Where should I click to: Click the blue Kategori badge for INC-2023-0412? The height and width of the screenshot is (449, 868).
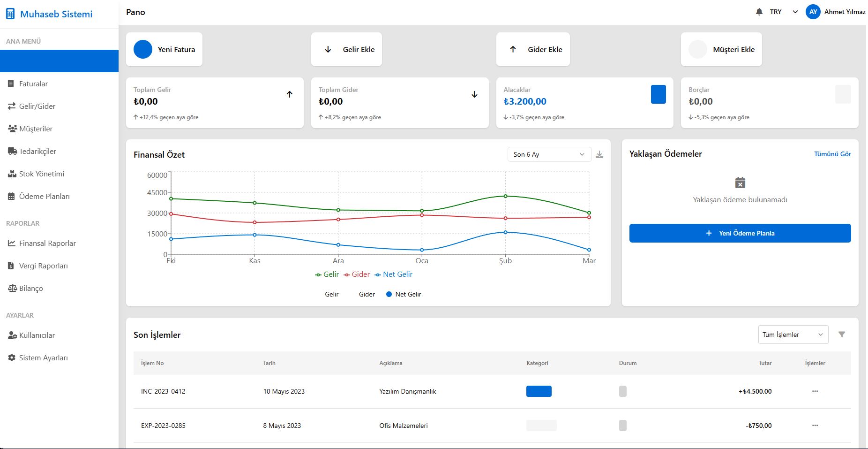click(x=539, y=391)
